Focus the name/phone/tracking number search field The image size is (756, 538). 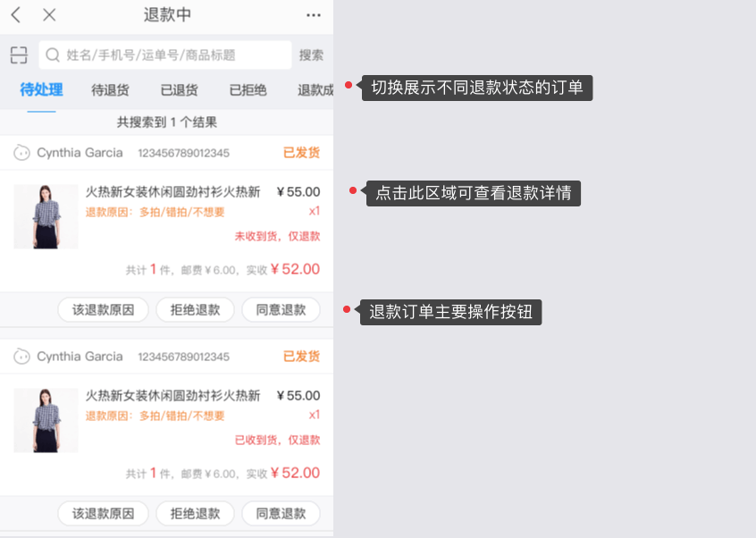pos(165,55)
